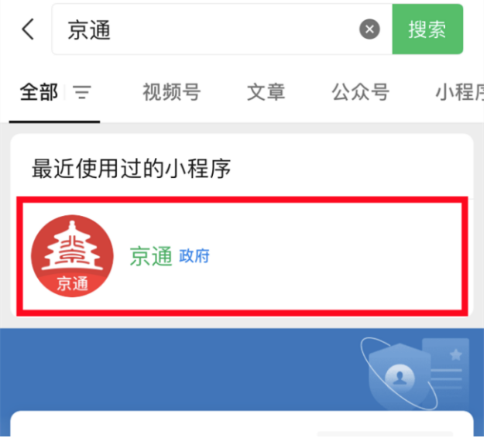Click the green 京通 mini program name
Viewport: 504px width, 438px height.
pyautogui.click(x=151, y=256)
